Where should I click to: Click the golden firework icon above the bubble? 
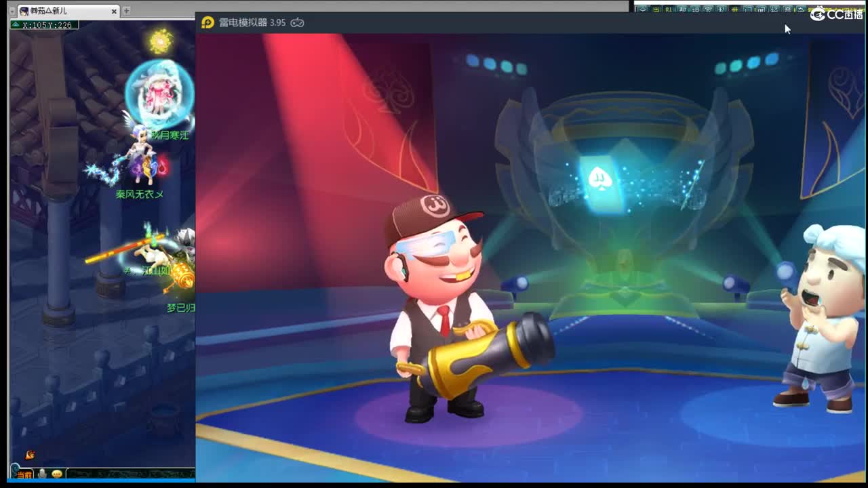(x=161, y=42)
